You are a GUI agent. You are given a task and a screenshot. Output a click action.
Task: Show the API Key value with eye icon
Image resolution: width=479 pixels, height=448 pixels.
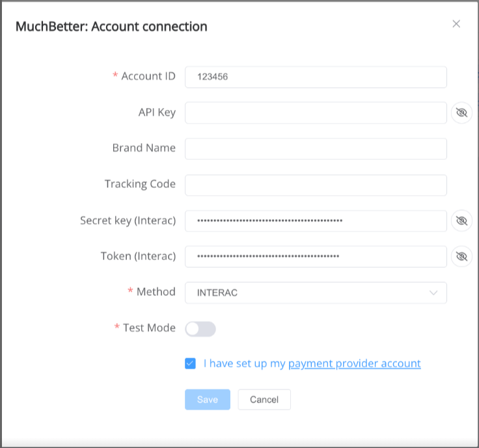pos(461,112)
